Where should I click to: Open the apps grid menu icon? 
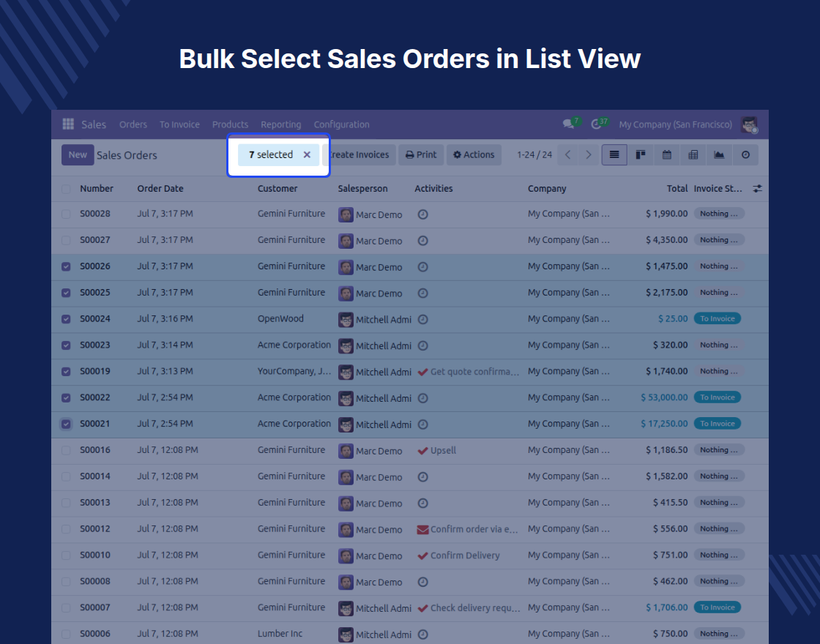tap(68, 124)
